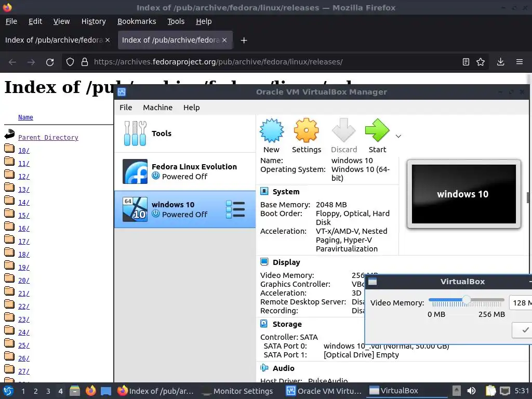The height and width of the screenshot is (399, 532).
Task: Open VirtualBox Manager Help menu
Action: click(191, 108)
